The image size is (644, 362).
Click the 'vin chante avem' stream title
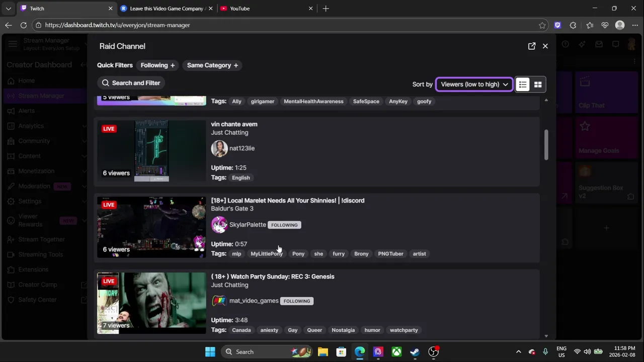coord(234,124)
